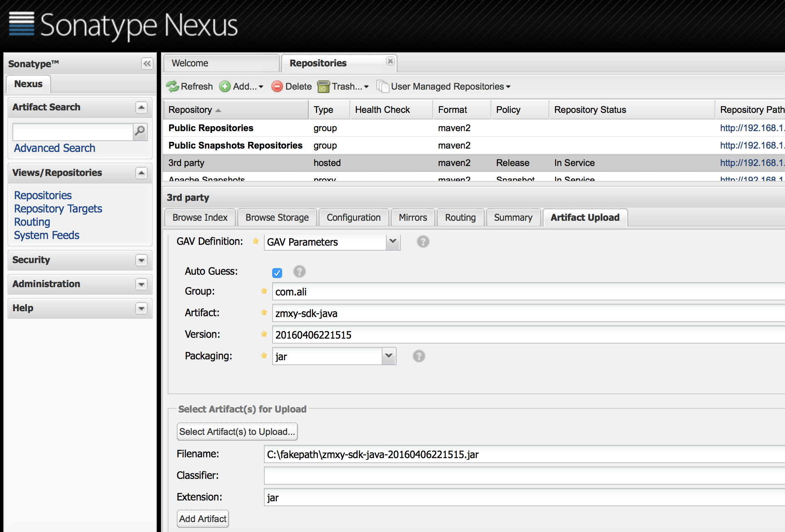Click the Format column header
The width and height of the screenshot is (785, 532).
(462, 110)
